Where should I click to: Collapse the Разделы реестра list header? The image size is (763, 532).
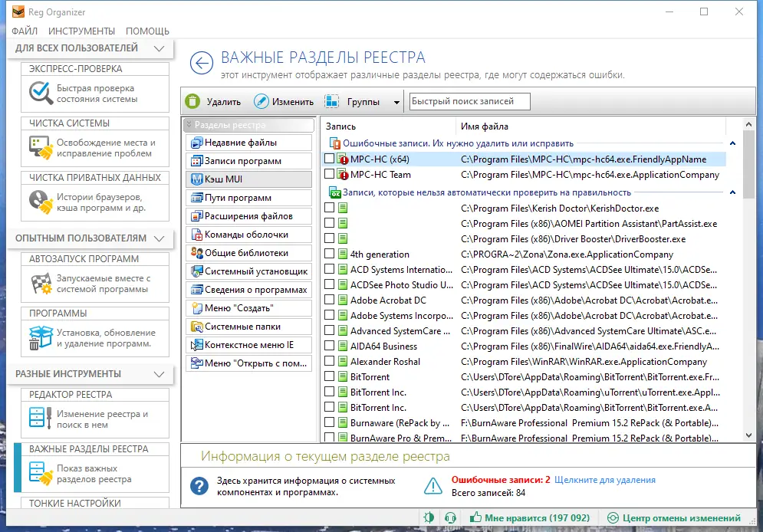coord(248,125)
